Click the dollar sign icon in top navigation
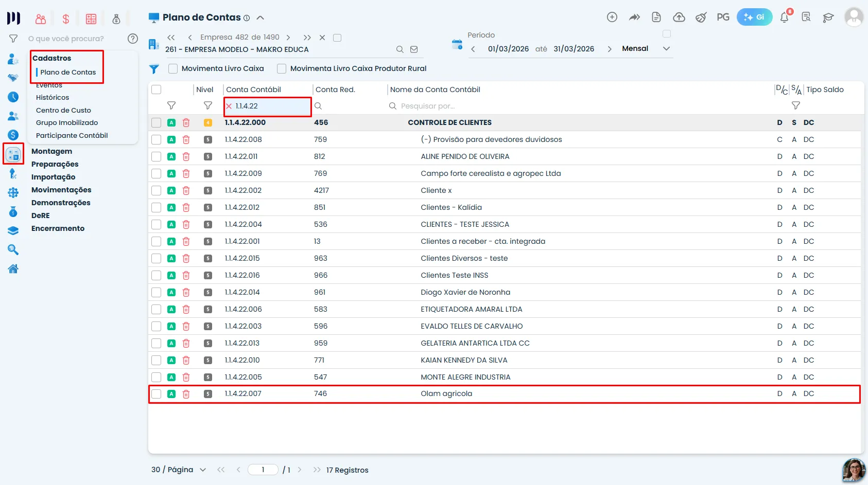The width and height of the screenshot is (868, 485). [x=66, y=19]
